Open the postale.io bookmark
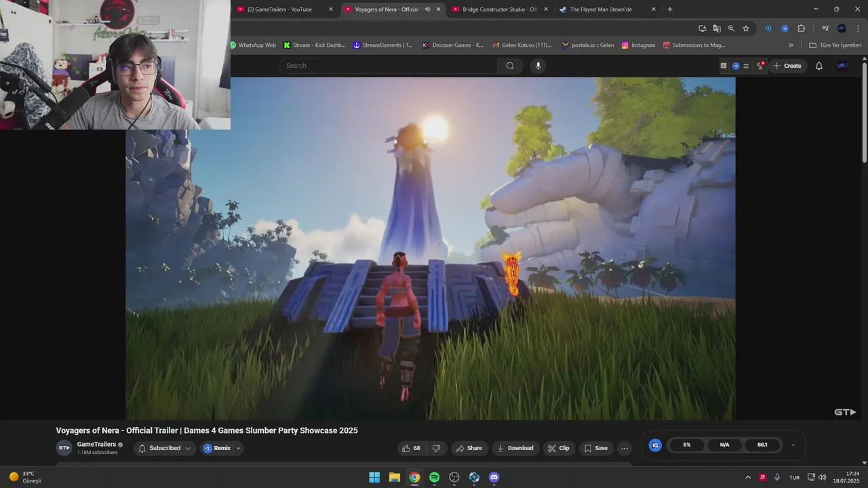 click(x=588, y=45)
